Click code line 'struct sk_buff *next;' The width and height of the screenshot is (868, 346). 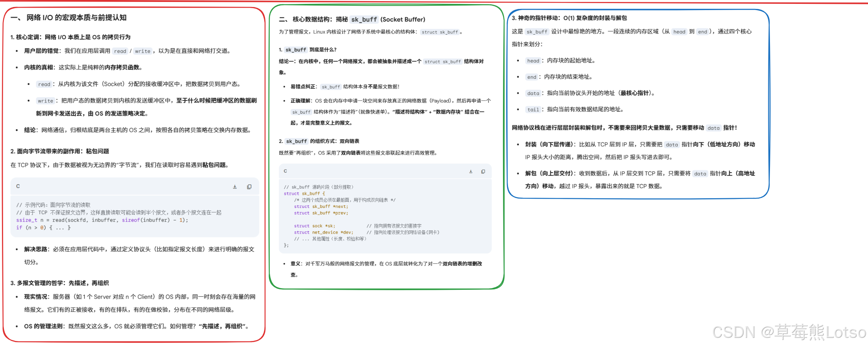(321, 206)
